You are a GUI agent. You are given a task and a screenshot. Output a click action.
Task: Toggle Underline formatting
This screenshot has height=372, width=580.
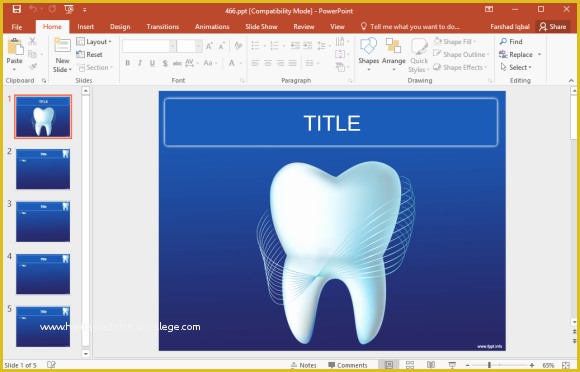pyautogui.click(x=152, y=63)
